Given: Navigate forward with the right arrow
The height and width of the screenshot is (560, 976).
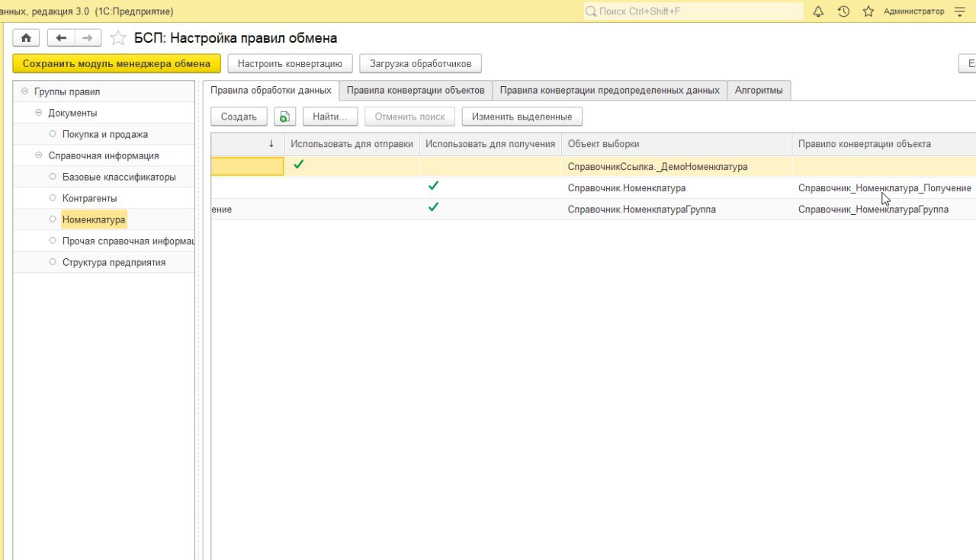Looking at the screenshot, I should coord(88,38).
